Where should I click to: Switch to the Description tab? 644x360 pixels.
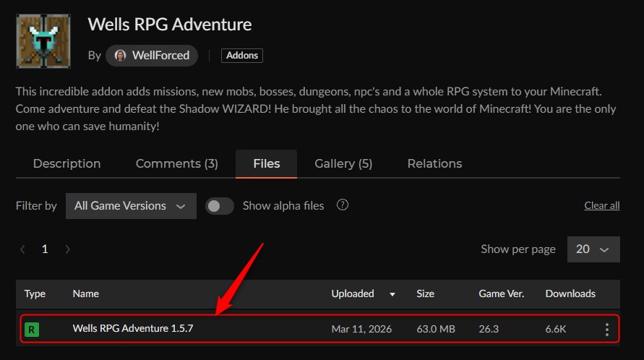click(x=67, y=163)
